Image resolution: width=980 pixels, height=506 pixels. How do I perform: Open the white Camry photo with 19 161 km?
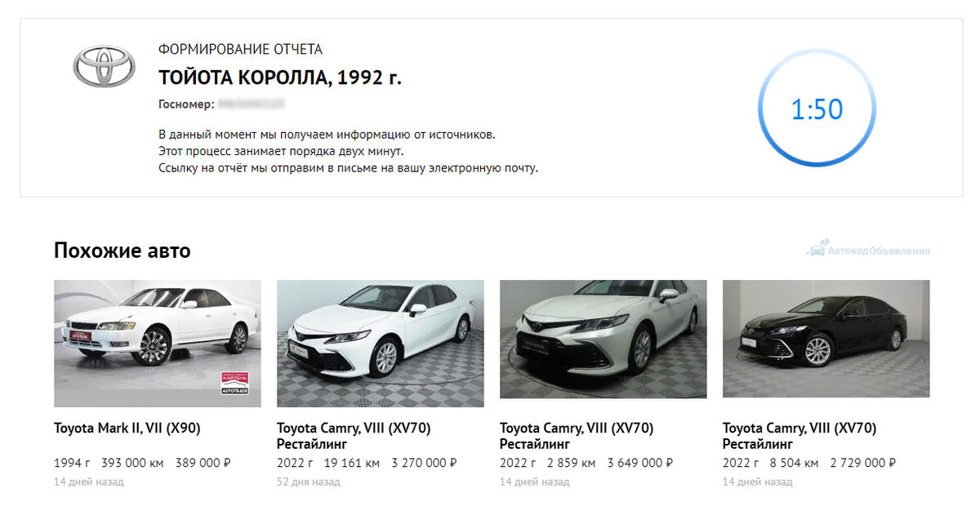coord(381,344)
